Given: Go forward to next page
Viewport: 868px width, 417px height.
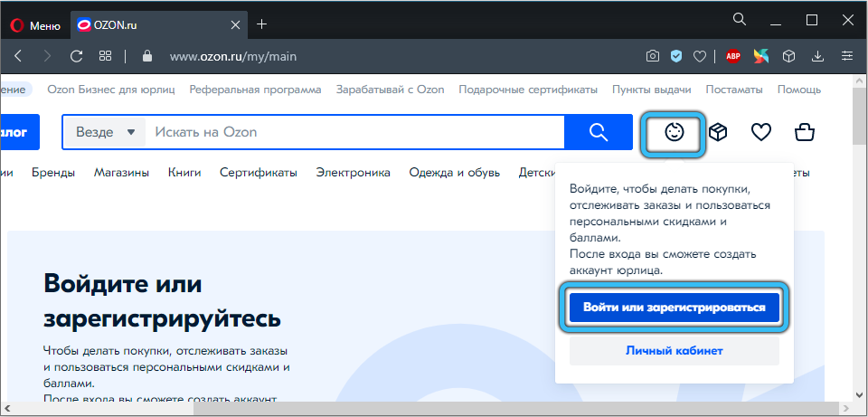Looking at the screenshot, I should coord(48,56).
